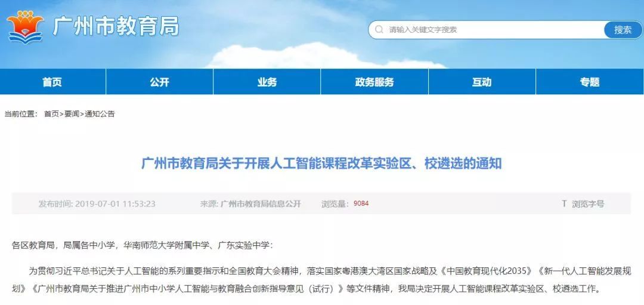Viewport: 644px width, 305px height.
Task: Click the publish time 2019-07-01 text
Action: (116, 204)
